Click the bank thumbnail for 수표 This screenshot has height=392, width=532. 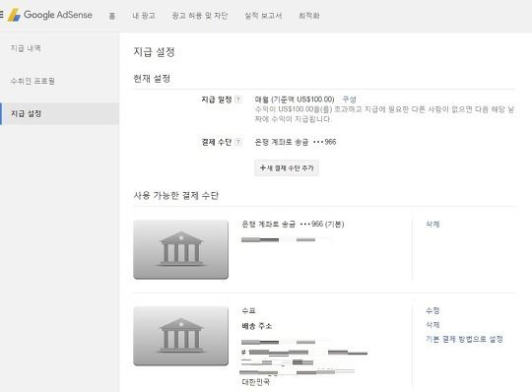click(181, 336)
